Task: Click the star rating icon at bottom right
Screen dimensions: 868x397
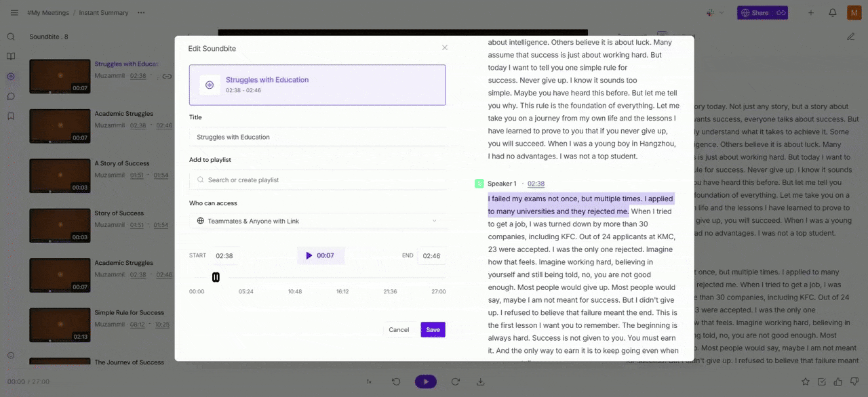Action: click(805, 381)
